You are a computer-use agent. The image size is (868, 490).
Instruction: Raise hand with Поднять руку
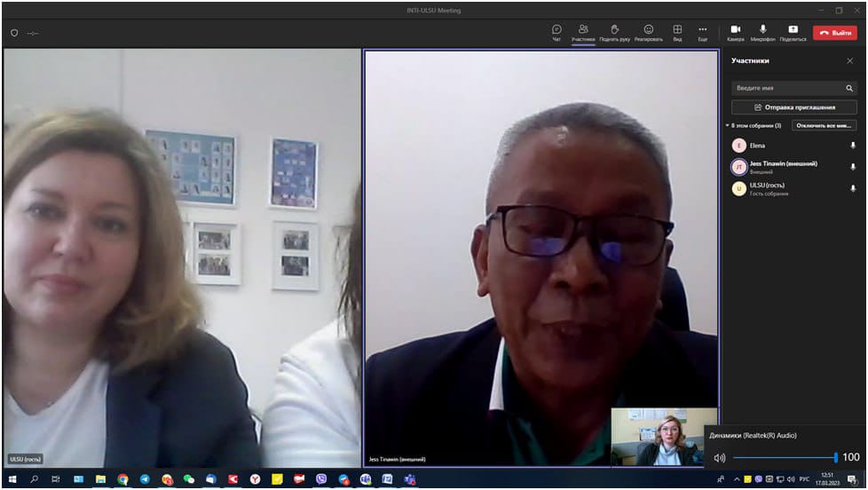pyautogui.click(x=614, y=33)
